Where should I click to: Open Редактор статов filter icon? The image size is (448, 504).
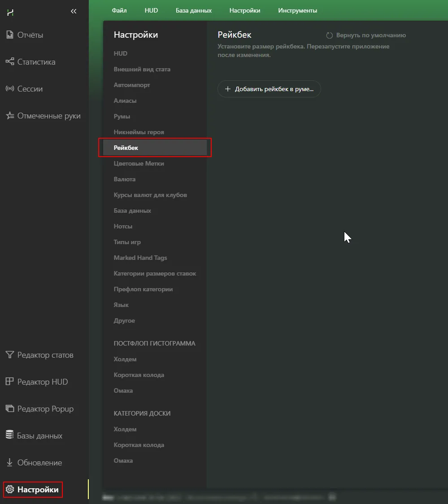click(x=10, y=355)
